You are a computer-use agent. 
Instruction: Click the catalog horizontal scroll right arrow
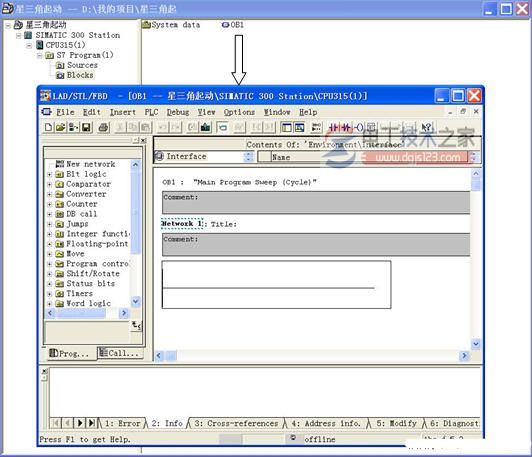pyautogui.click(x=124, y=313)
